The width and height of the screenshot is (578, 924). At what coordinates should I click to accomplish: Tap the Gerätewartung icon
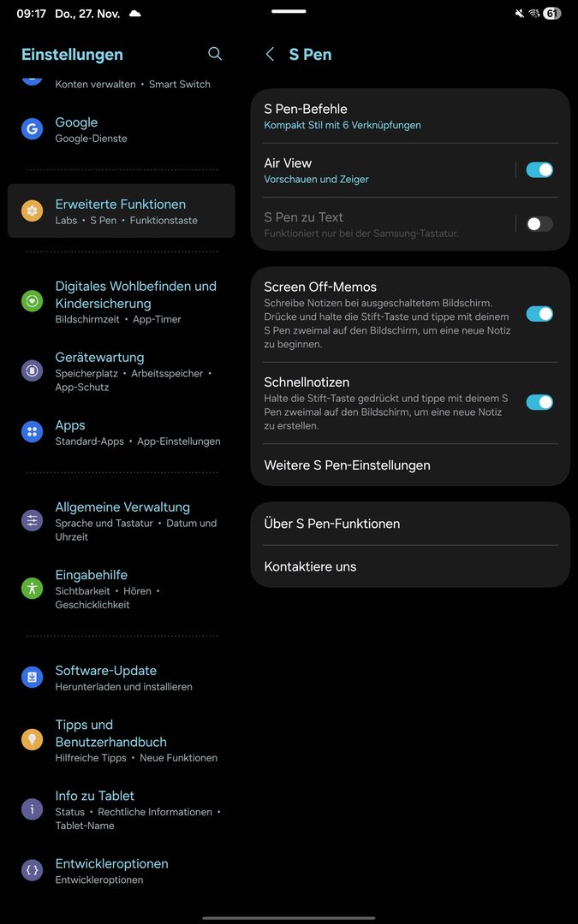click(32, 370)
